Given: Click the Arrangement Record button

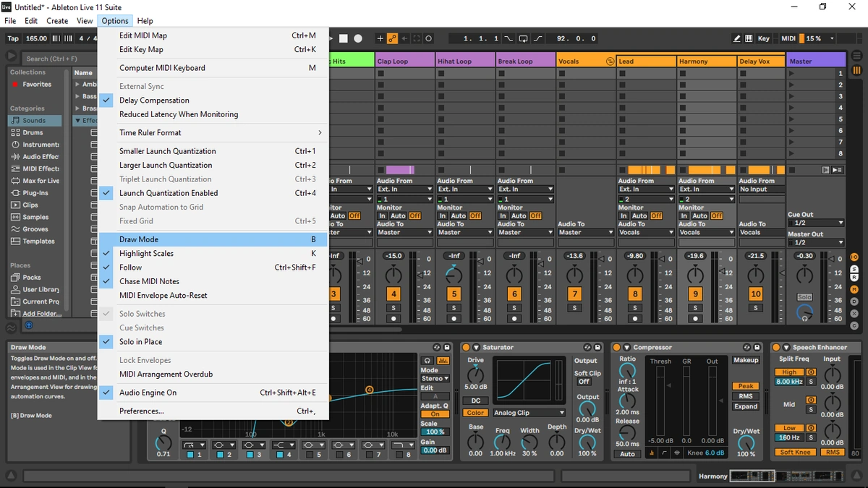Looking at the screenshot, I should [x=357, y=38].
